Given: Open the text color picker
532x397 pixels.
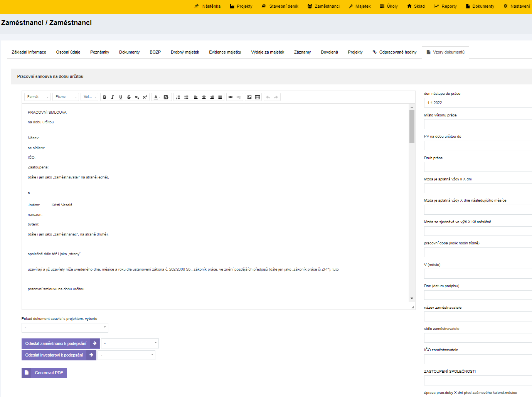Looking at the screenshot, I should coord(156,97).
